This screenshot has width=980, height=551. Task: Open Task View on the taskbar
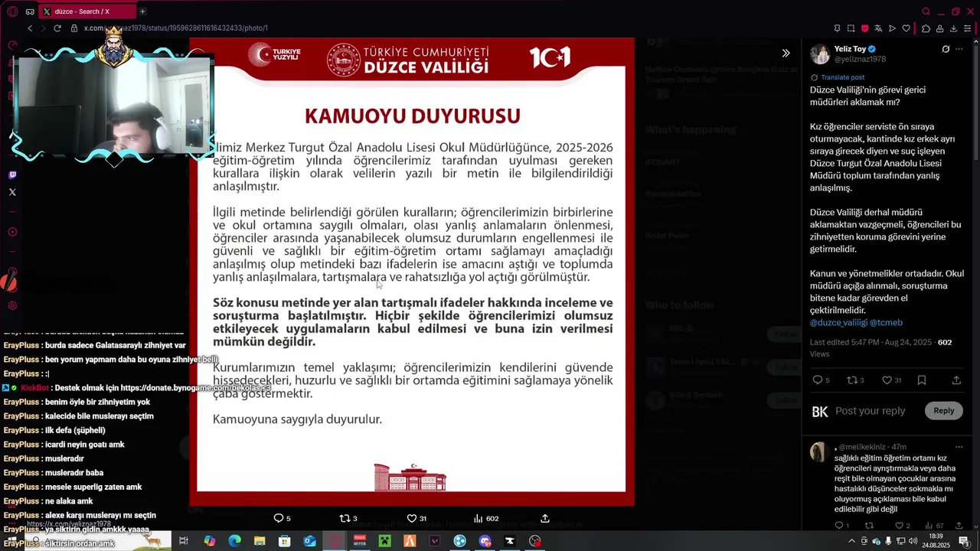point(184,541)
